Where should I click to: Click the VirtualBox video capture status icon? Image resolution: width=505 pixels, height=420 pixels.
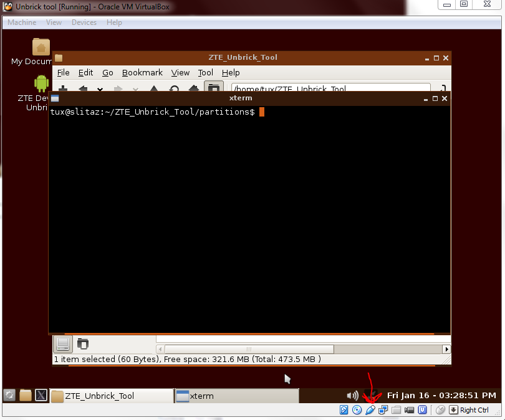(x=409, y=410)
